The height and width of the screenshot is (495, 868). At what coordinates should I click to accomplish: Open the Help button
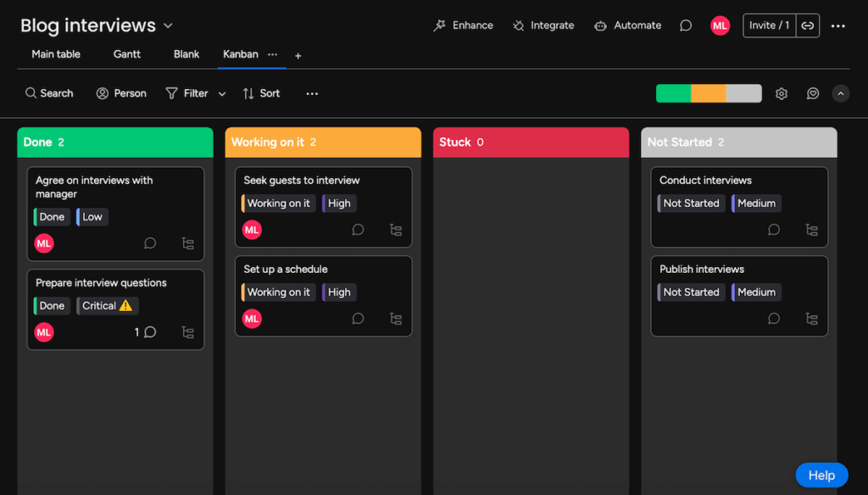pyautogui.click(x=821, y=475)
